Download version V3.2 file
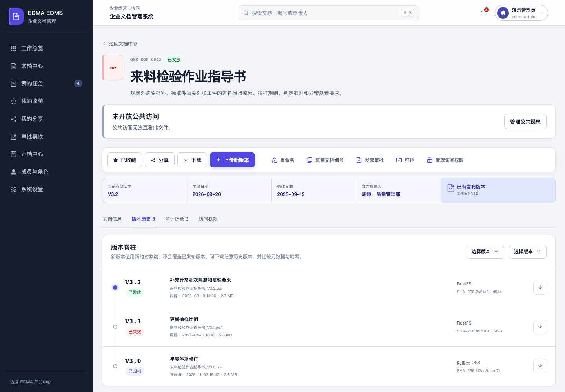Image resolution: width=565 pixels, height=392 pixels. (x=540, y=288)
